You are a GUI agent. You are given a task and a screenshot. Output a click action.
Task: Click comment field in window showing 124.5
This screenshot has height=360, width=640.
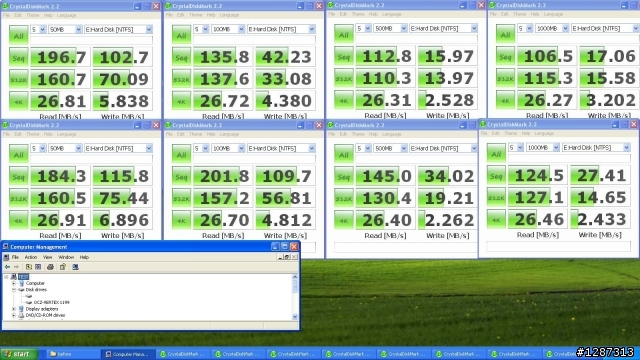pyautogui.click(x=558, y=246)
